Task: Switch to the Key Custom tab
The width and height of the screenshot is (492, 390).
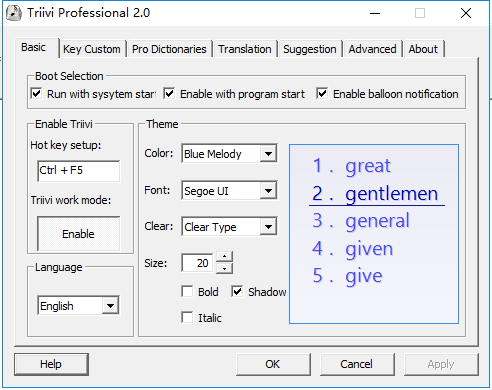Action: 92,49
